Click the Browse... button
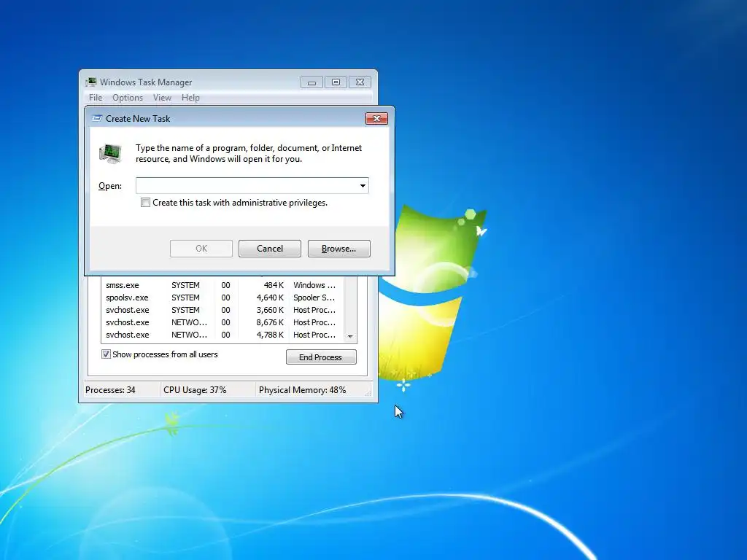This screenshot has height=560, width=747. coord(338,249)
